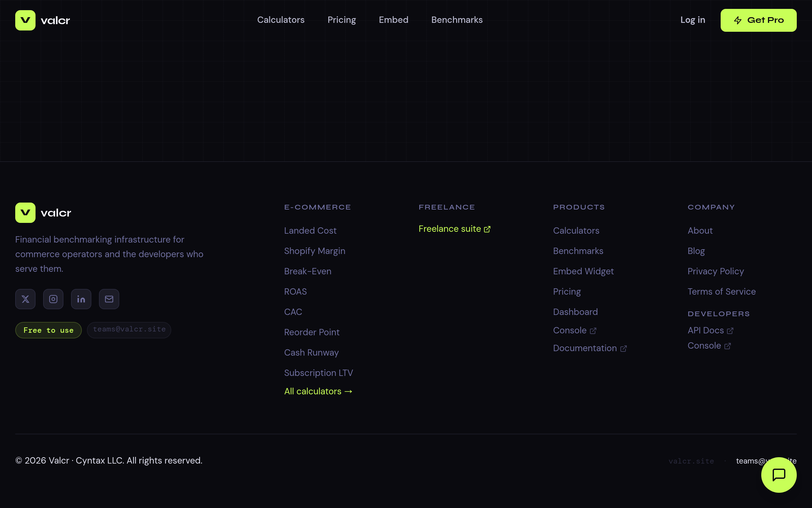Open the Reorder Point link
Viewport: 812px width, 508px height.
click(312, 332)
